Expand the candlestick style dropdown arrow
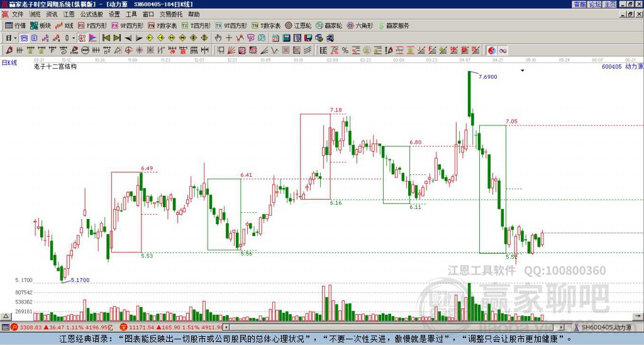This screenshot has height=345, width=644. coord(74,38)
